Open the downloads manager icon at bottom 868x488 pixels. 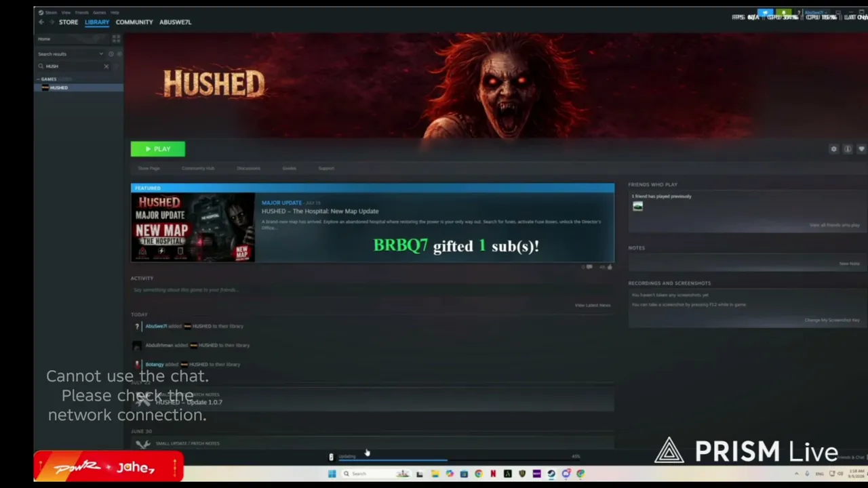(x=331, y=457)
